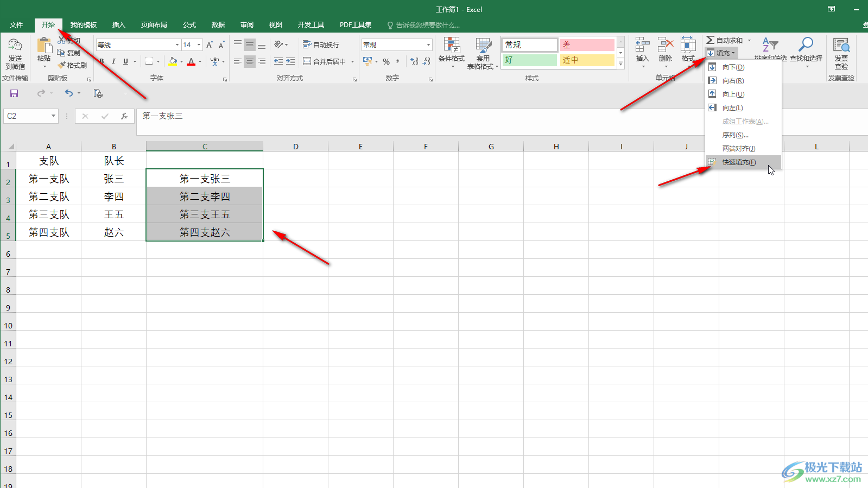Toggle Underline formatting

point(125,61)
